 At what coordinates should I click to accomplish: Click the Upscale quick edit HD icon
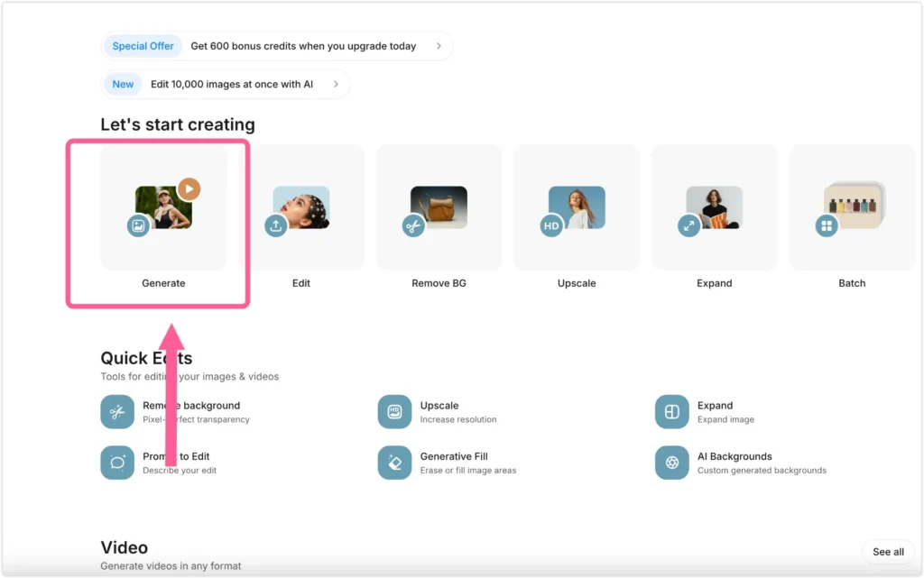[395, 411]
